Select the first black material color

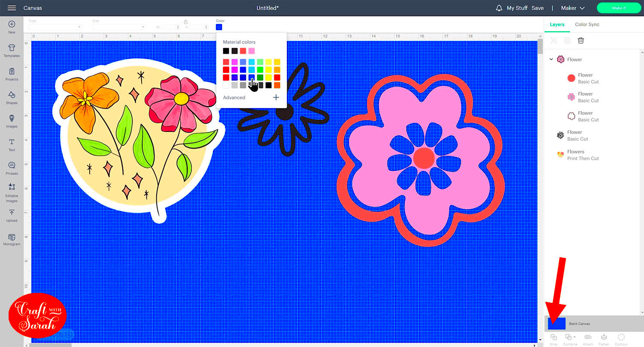(x=226, y=51)
